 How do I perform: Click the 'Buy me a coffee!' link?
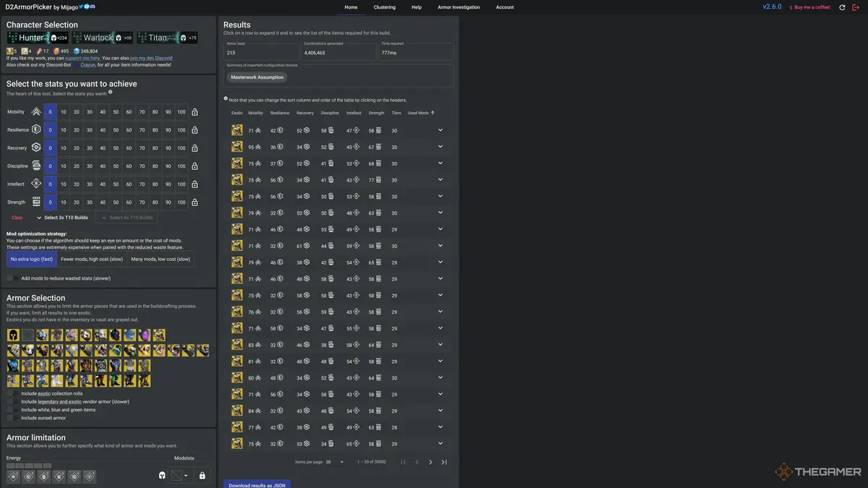[810, 7]
